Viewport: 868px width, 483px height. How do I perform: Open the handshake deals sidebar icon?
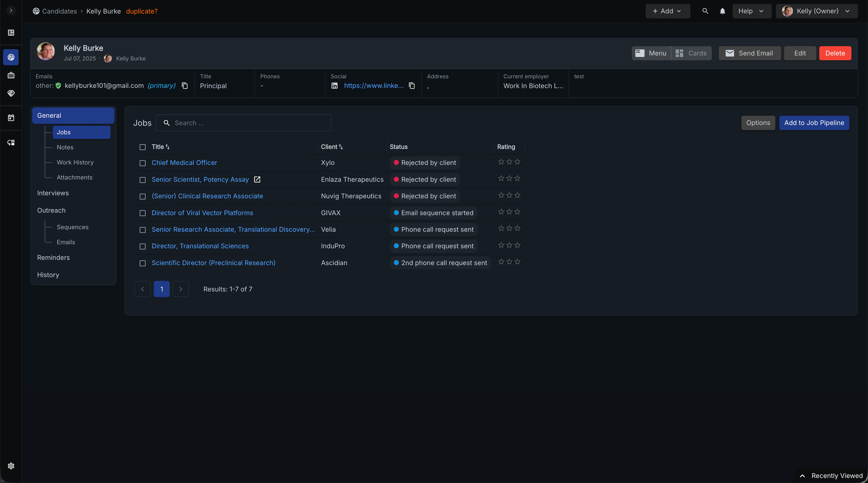(11, 93)
